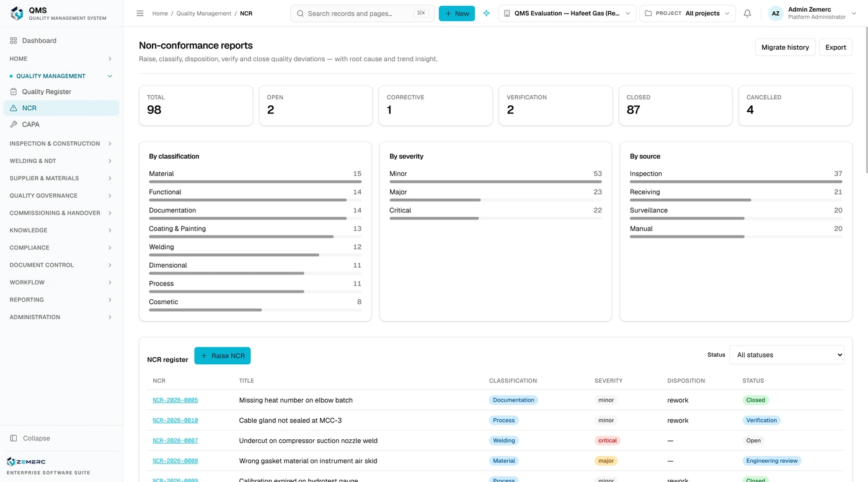Expand WELDING & NDT section
The height and width of the screenshot is (482, 868).
pyautogui.click(x=61, y=161)
